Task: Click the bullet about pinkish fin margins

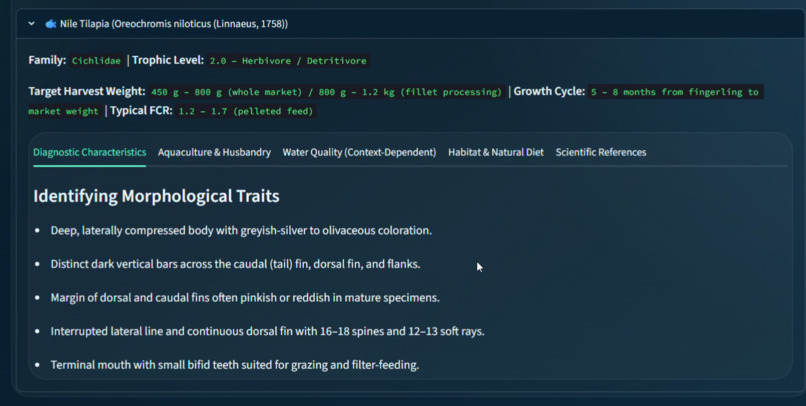Action: click(x=245, y=298)
